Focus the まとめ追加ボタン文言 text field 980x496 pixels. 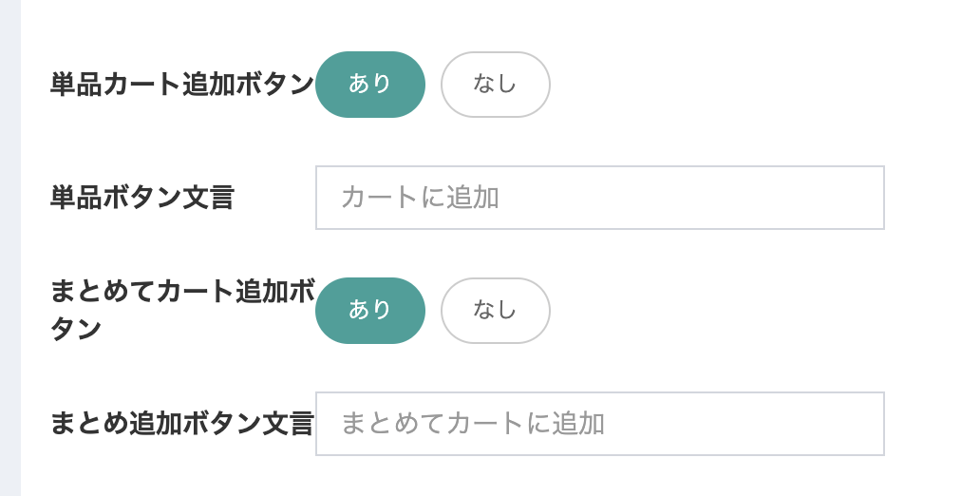point(600,424)
